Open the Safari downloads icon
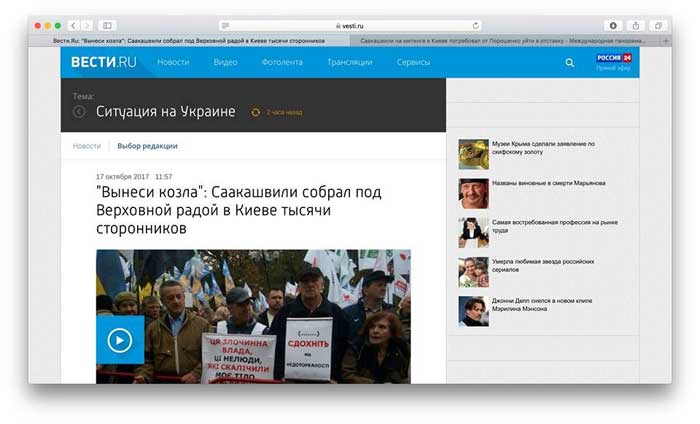The height and width of the screenshot is (424, 700). click(x=612, y=25)
